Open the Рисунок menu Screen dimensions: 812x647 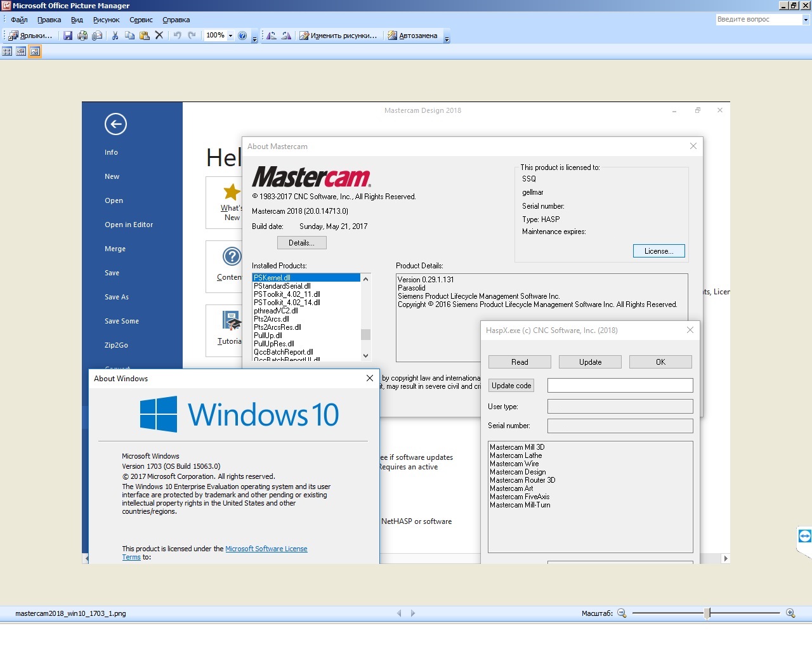tap(106, 20)
